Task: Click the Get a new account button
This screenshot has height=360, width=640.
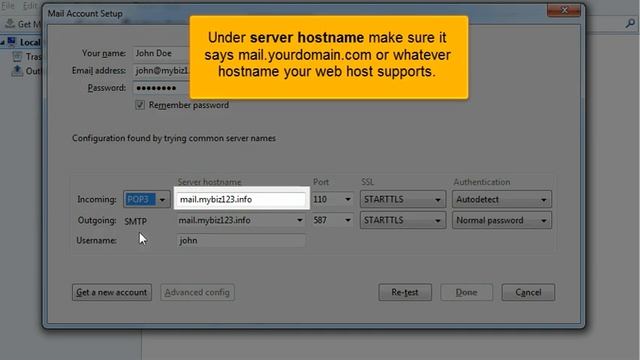Action: click(112, 292)
